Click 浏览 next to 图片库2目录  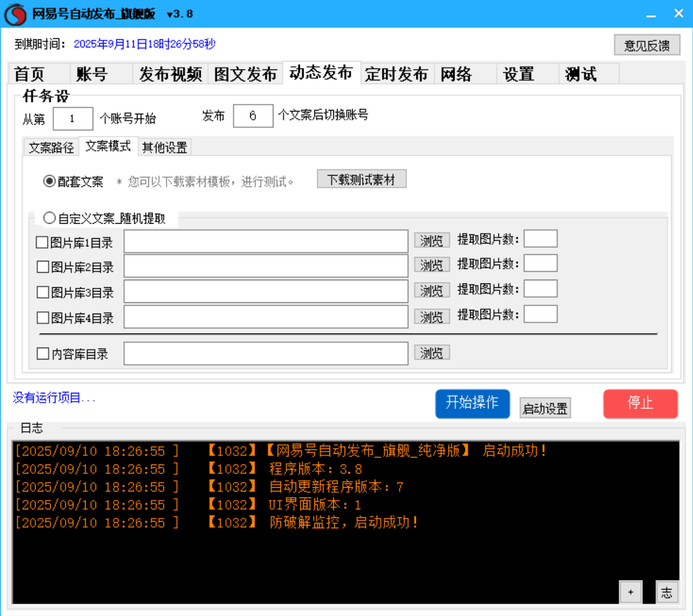tap(431, 265)
